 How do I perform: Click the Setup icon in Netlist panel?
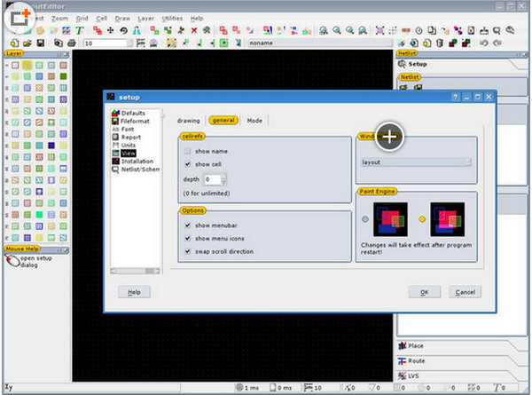coord(402,64)
